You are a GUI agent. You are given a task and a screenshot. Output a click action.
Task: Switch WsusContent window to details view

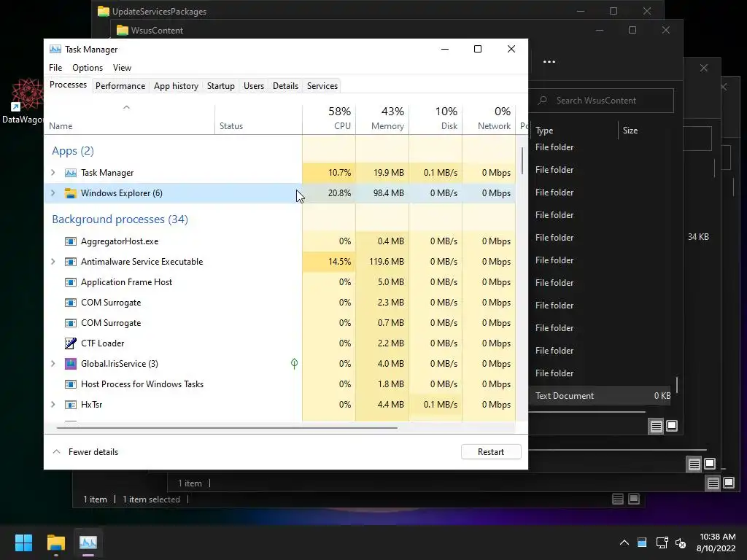tap(656, 426)
